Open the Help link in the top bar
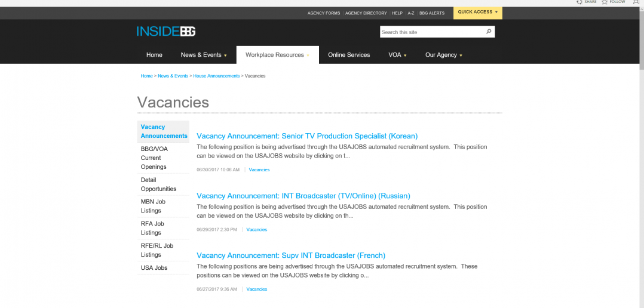The width and height of the screenshot is (644, 308). point(397,13)
